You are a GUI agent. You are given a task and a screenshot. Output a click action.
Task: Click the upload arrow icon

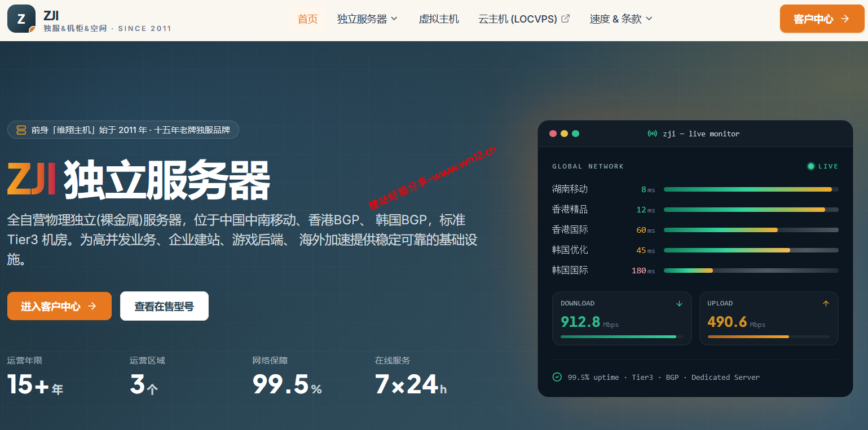(826, 303)
